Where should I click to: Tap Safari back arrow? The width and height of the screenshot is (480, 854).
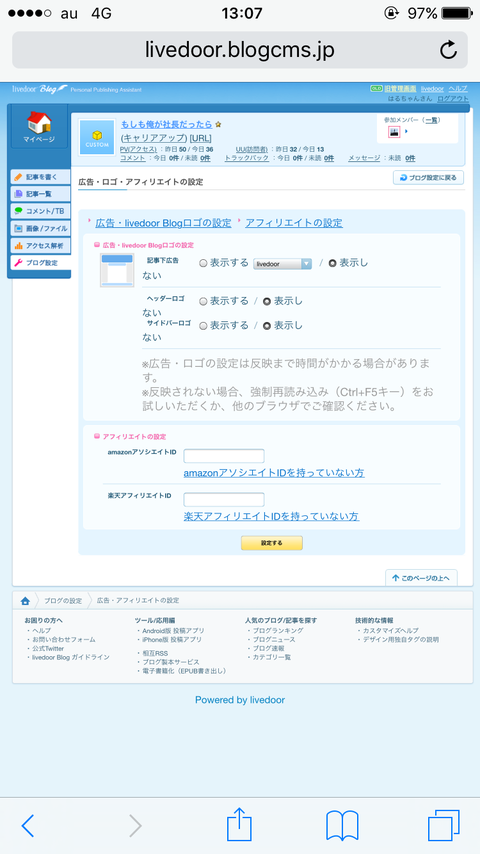[28, 826]
